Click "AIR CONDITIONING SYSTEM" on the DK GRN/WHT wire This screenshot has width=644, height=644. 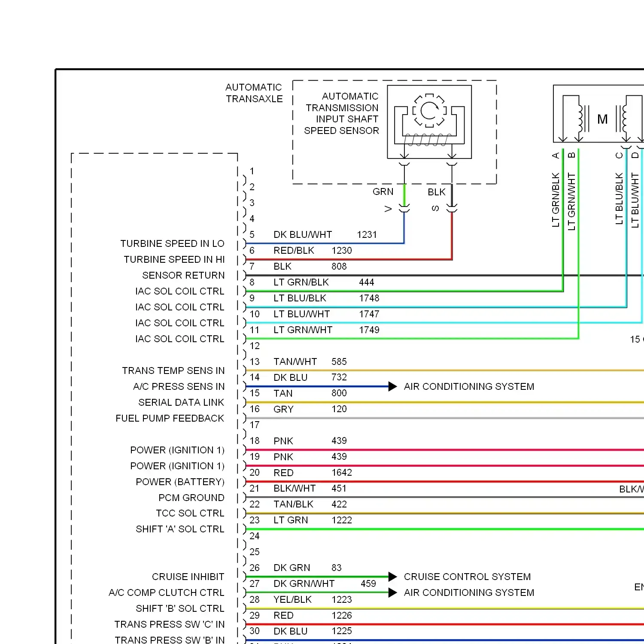coord(469,592)
